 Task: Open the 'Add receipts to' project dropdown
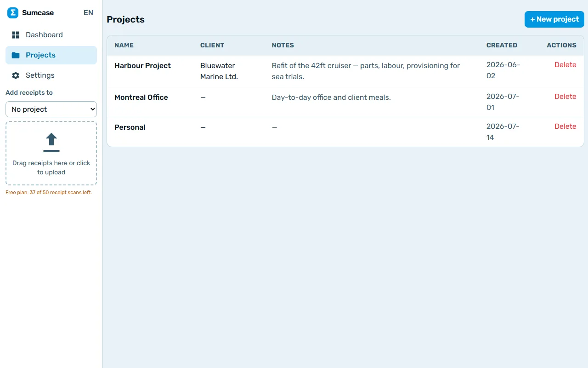pos(51,109)
